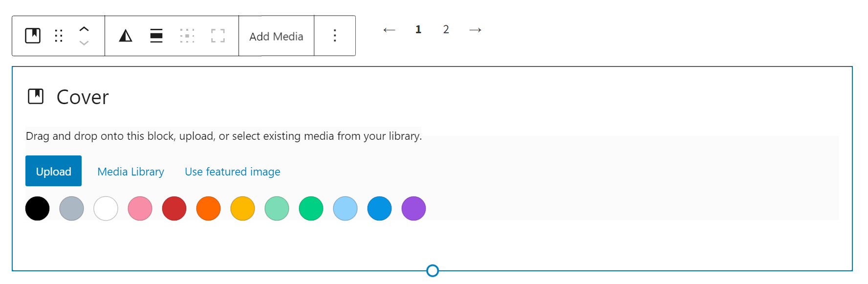The height and width of the screenshot is (284, 868).
Task: Toggle full height for the Cover block
Action: [x=218, y=36]
